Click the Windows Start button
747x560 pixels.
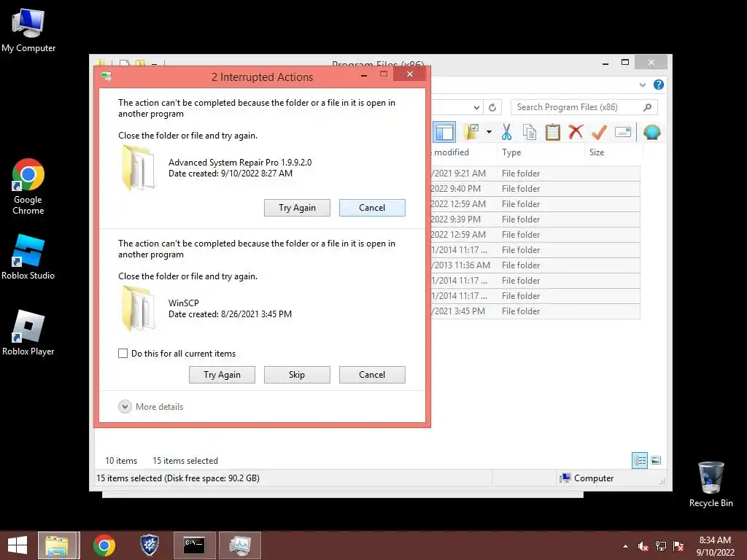tap(18, 545)
